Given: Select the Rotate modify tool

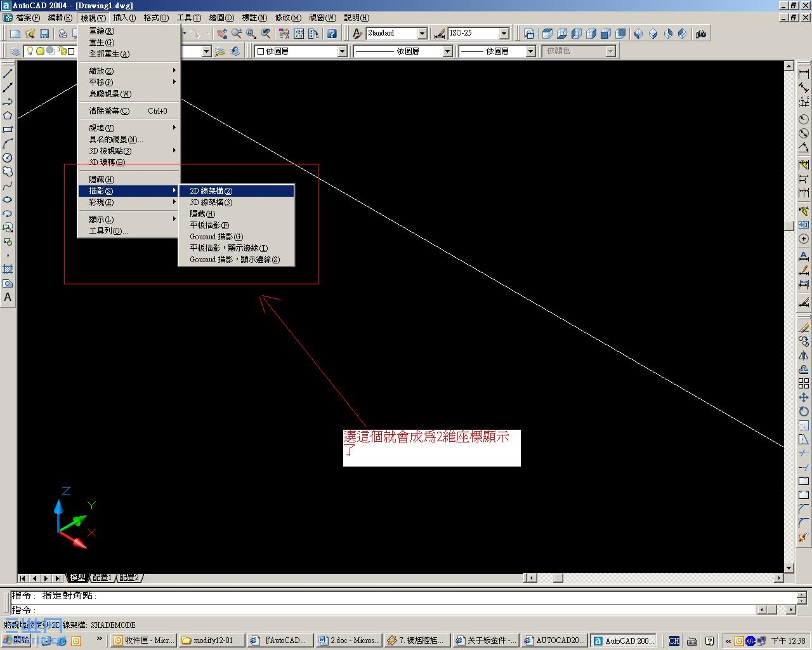Looking at the screenshot, I should [x=804, y=411].
